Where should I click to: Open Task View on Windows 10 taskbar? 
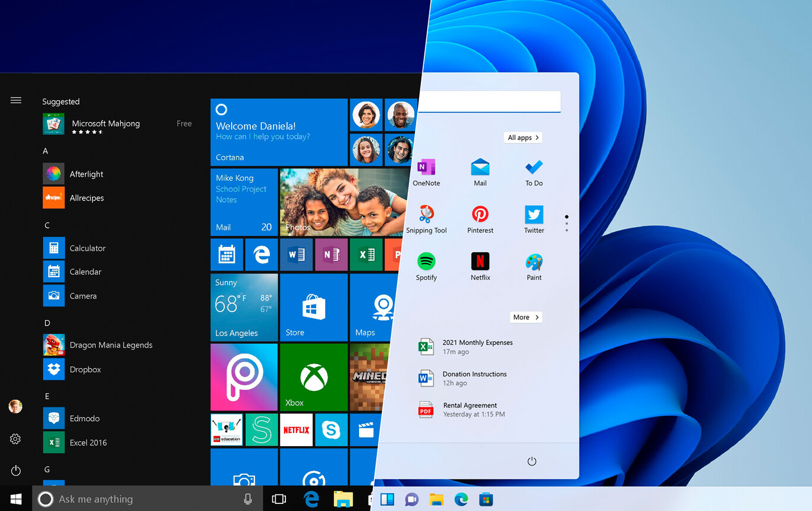[x=279, y=499]
